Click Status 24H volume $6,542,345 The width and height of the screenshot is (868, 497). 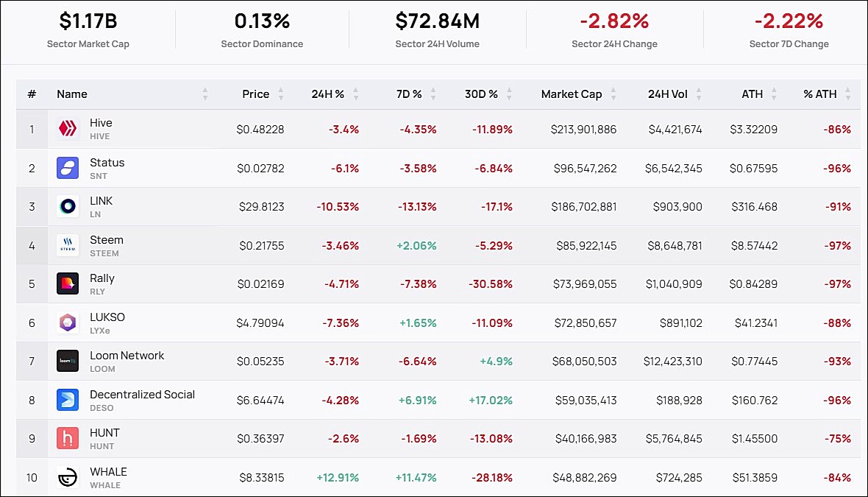[674, 168]
